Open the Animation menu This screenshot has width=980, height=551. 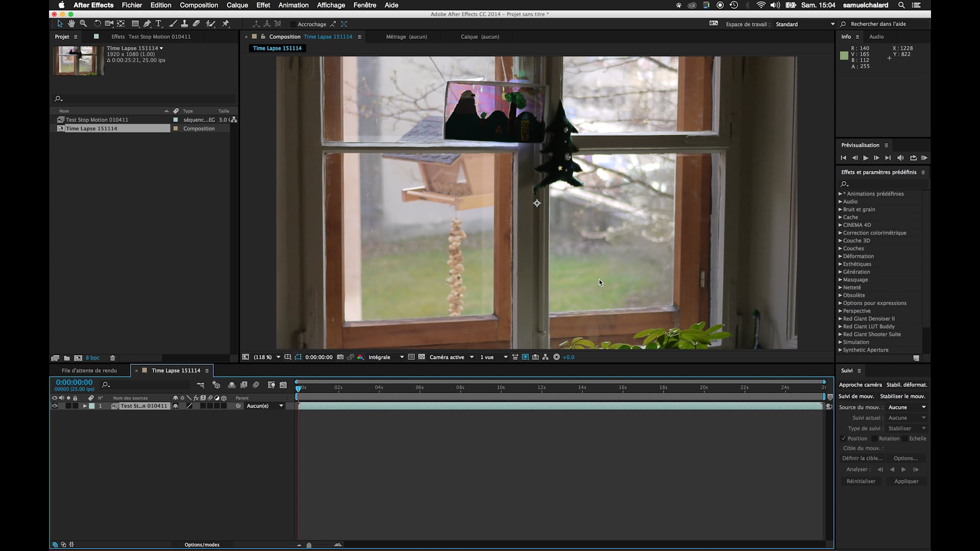(293, 5)
